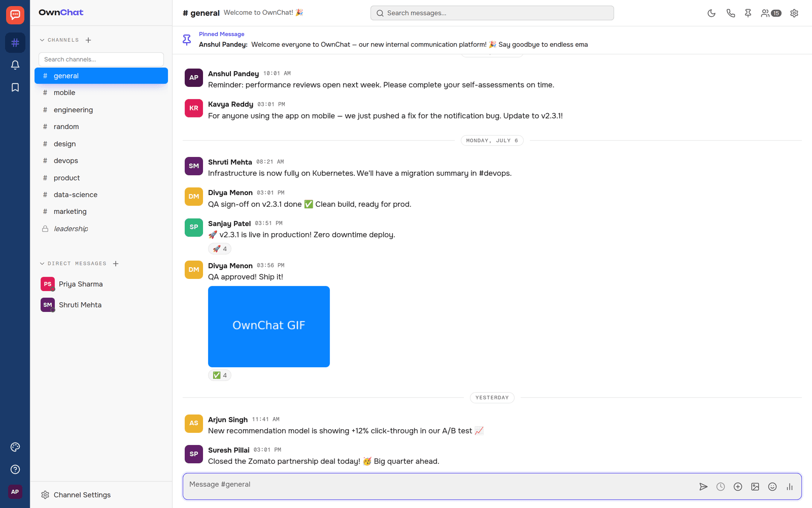Switch to the engineering channel
Viewport: 812px width, 508px height.
tap(101, 110)
